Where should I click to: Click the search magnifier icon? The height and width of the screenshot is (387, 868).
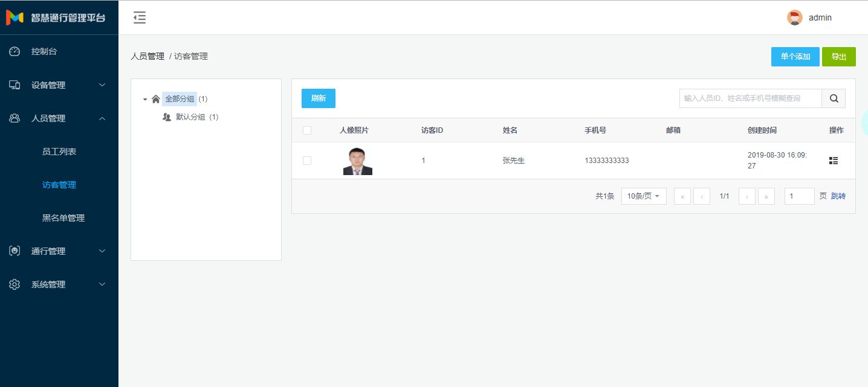834,98
